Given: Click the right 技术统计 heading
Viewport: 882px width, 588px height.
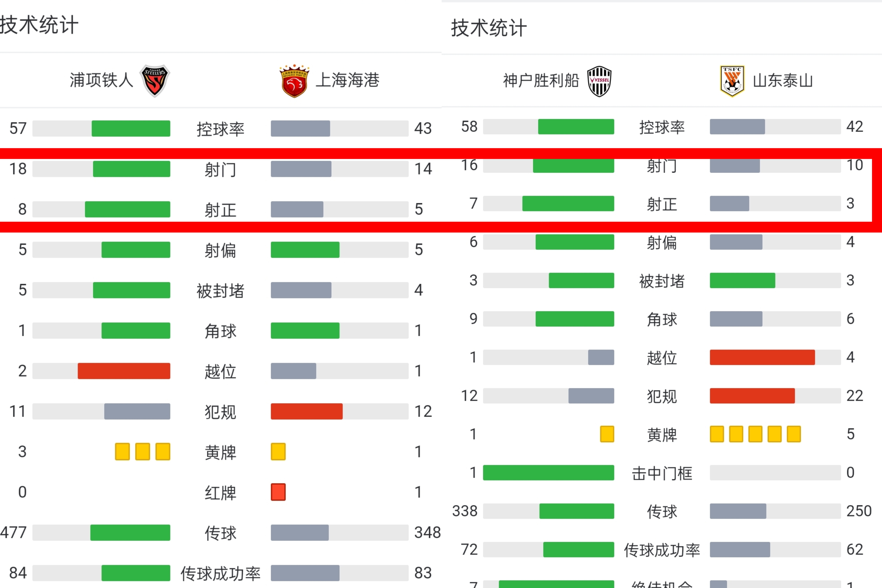Looking at the screenshot, I should pyautogui.click(x=489, y=28).
